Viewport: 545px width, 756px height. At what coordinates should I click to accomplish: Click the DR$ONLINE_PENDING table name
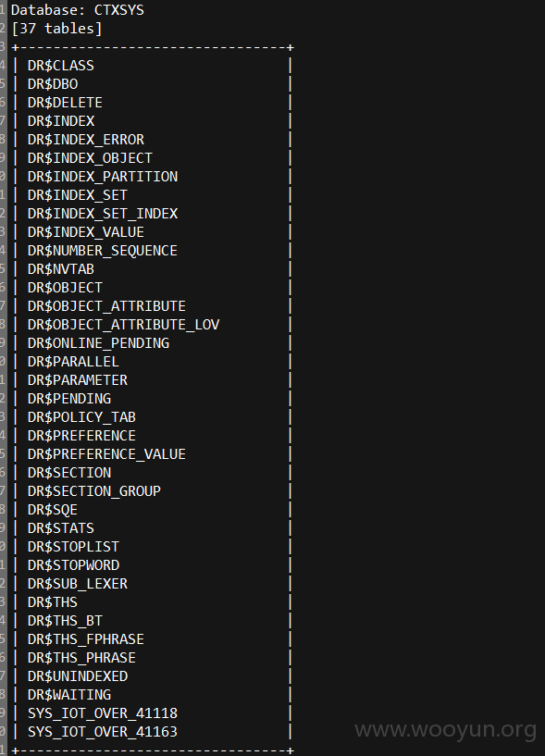click(x=98, y=343)
